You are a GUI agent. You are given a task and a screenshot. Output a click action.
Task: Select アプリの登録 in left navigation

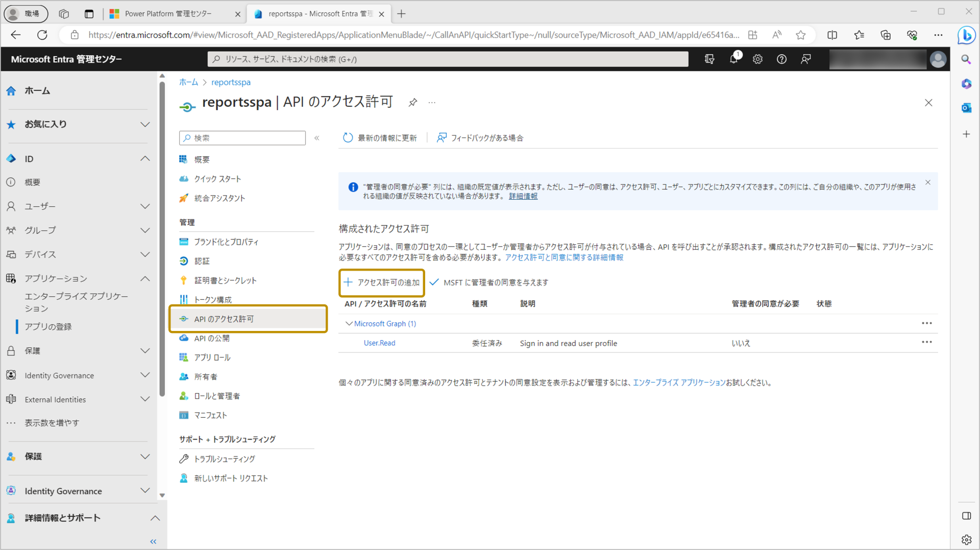(x=48, y=327)
